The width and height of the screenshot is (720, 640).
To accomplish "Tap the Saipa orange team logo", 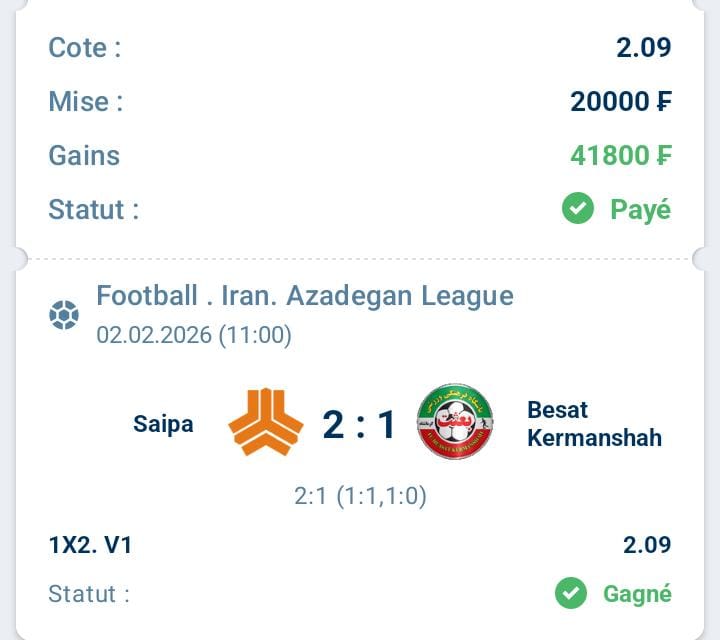I will pyautogui.click(x=265, y=424).
